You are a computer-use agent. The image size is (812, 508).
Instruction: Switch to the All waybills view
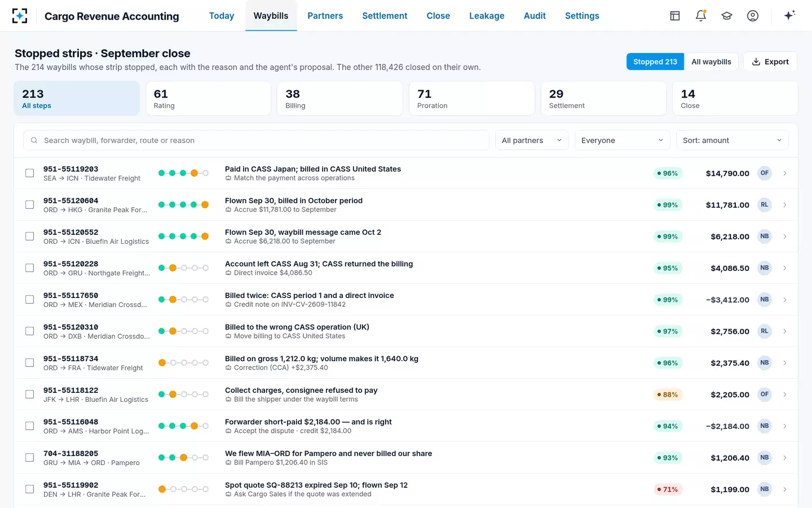pos(712,62)
